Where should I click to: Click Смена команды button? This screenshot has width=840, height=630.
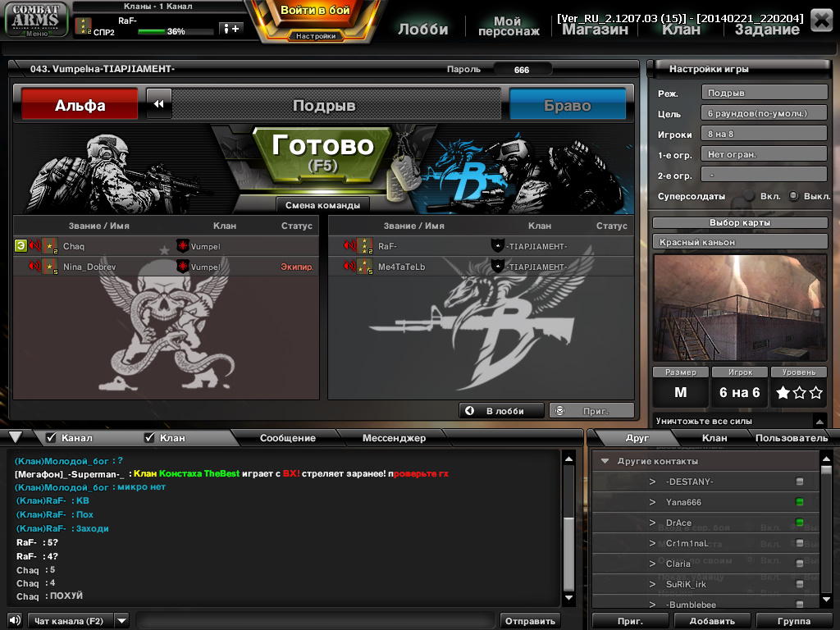[x=322, y=205]
